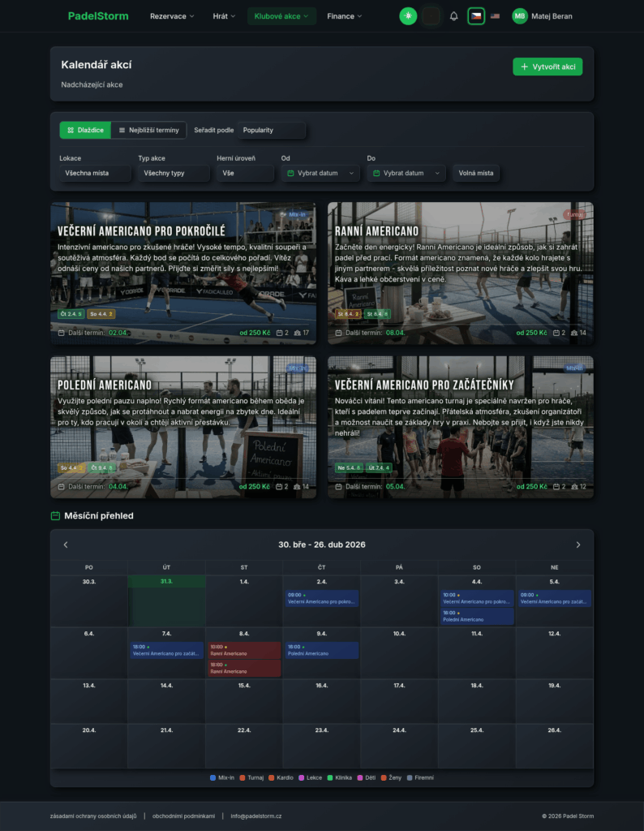Click Čt 2.4. date badge on pokročilé card
The height and width of the screenshot is (831, 644).
pyautogui.click(x=71, y=314)
